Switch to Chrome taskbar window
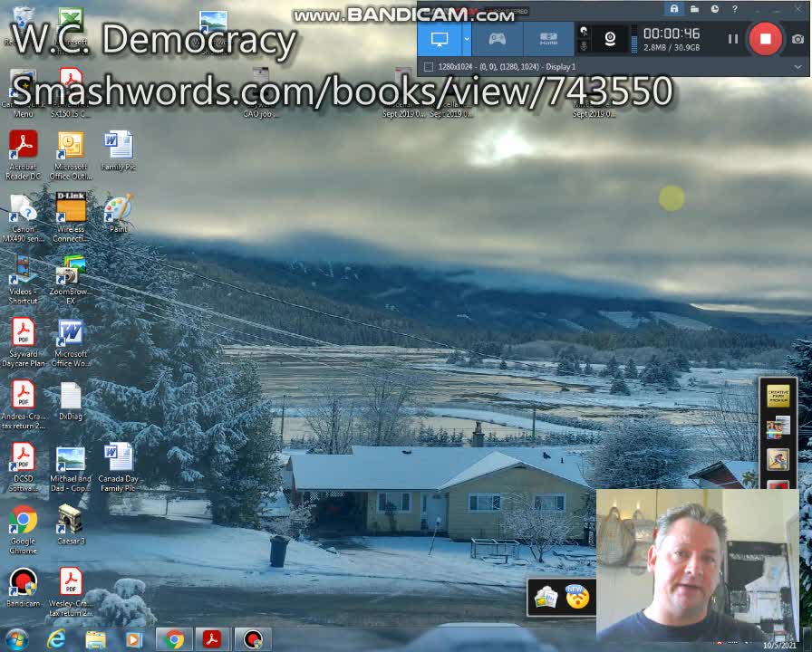The width and height of the screenshot is (812, 652). pyautogui.click(x=175, y=640)
